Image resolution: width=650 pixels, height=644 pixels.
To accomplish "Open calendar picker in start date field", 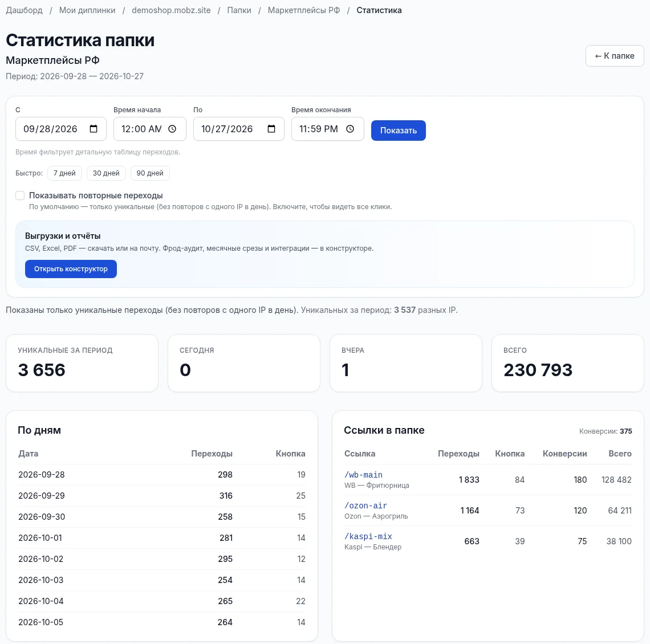I will [94, 129].
